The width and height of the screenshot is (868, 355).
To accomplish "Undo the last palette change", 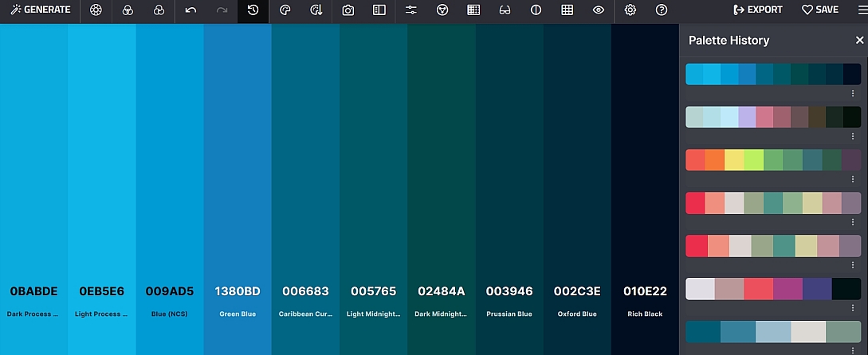I will [190, 10].
